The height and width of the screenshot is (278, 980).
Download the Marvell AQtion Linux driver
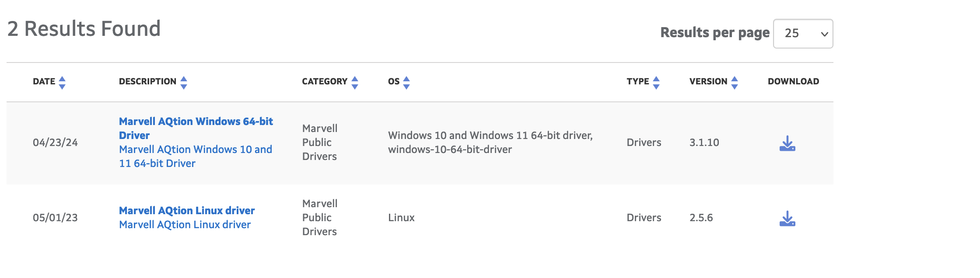(x=787, y=218)
